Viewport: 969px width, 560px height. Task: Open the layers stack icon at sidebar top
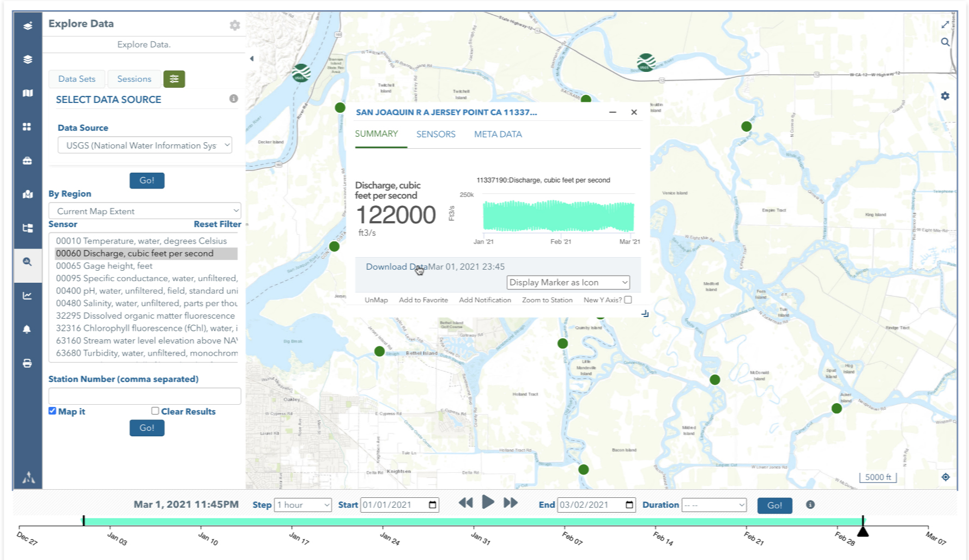(28, 26)
